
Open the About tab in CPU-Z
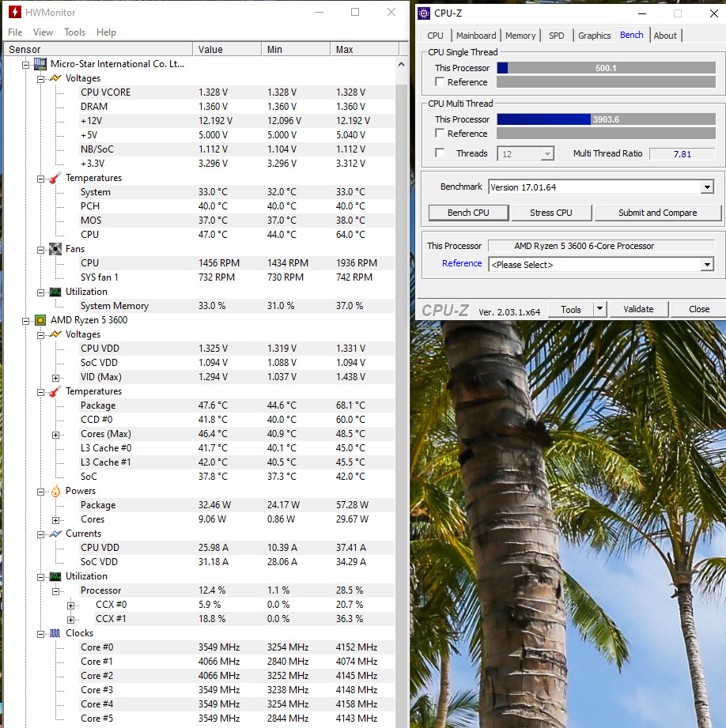[x=665, y=36]
